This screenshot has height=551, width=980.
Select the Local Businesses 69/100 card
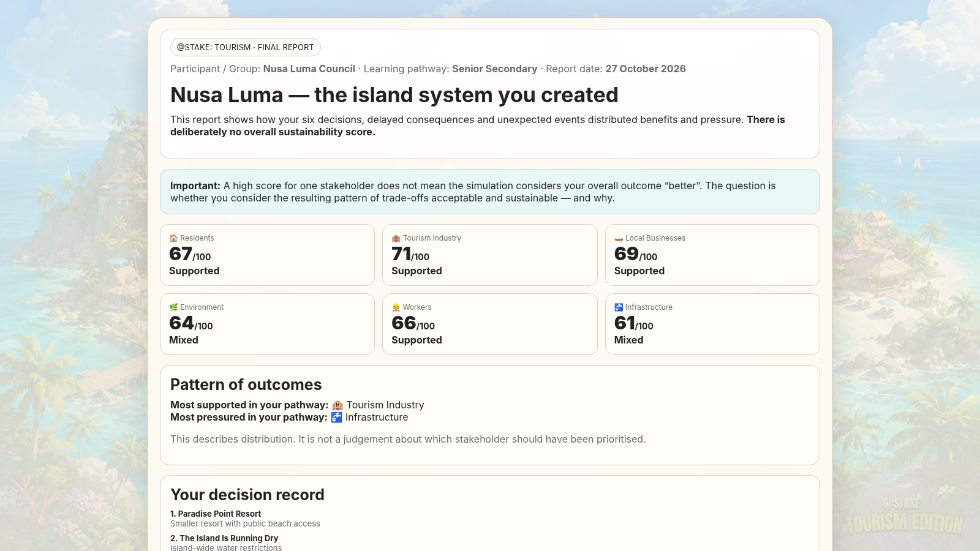[x=712, y=255]
